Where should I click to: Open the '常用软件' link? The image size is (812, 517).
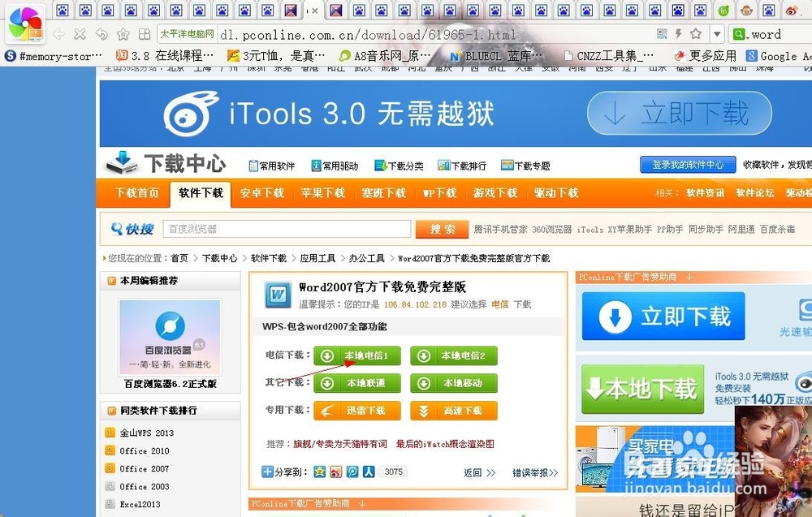[271, 166]
